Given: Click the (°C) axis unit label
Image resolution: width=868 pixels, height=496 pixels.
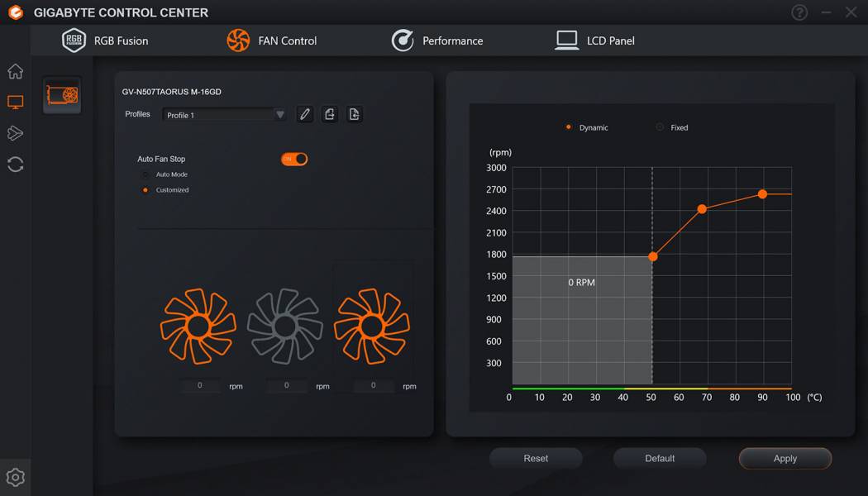Looking at the screenshot, I should pos(814,397).
